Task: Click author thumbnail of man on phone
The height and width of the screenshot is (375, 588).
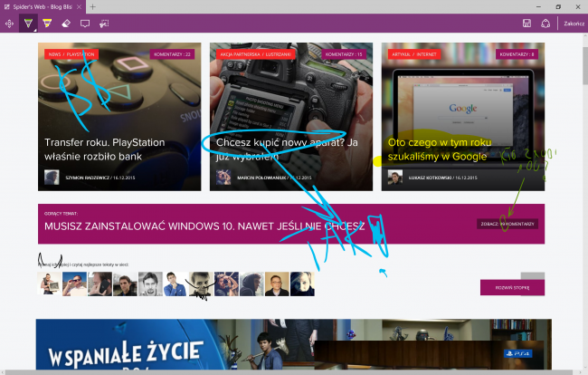Action: coord(100,284)
